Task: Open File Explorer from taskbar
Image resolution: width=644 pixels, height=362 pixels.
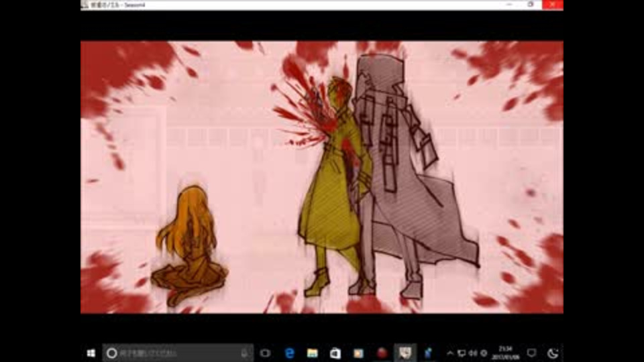Action: [313, 353]
